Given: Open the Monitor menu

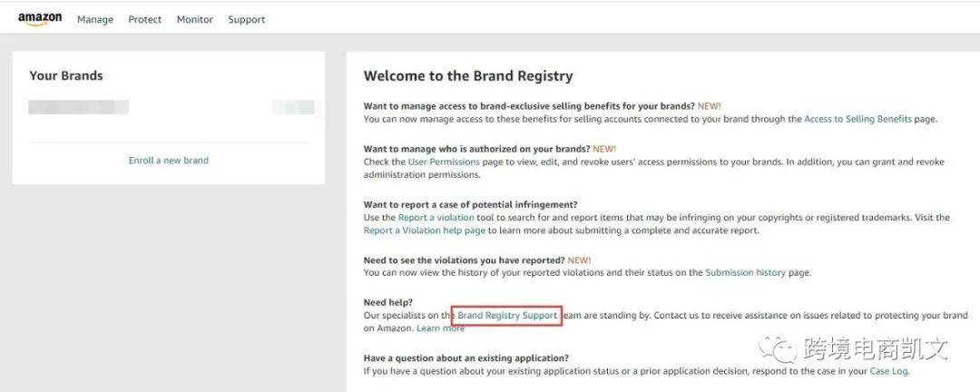Looking at the screenshot, I should (195, 20).
